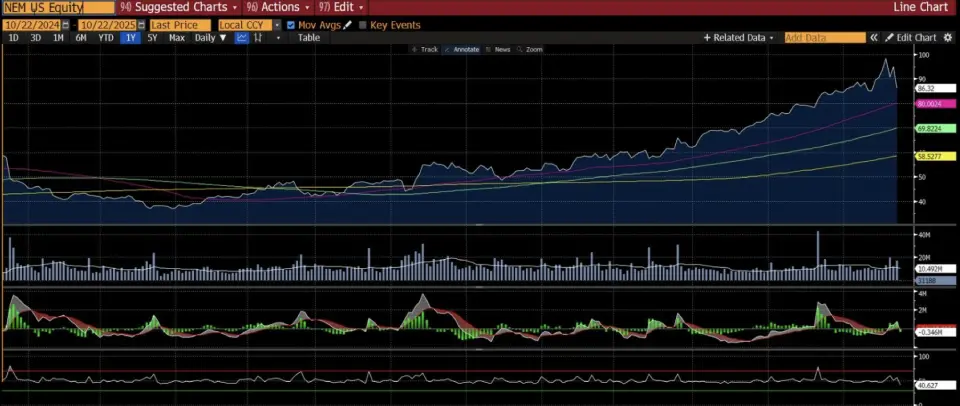960x406 pixels.
Task: Click the double left arrow collapse icon
Action: tap(873, 38)
